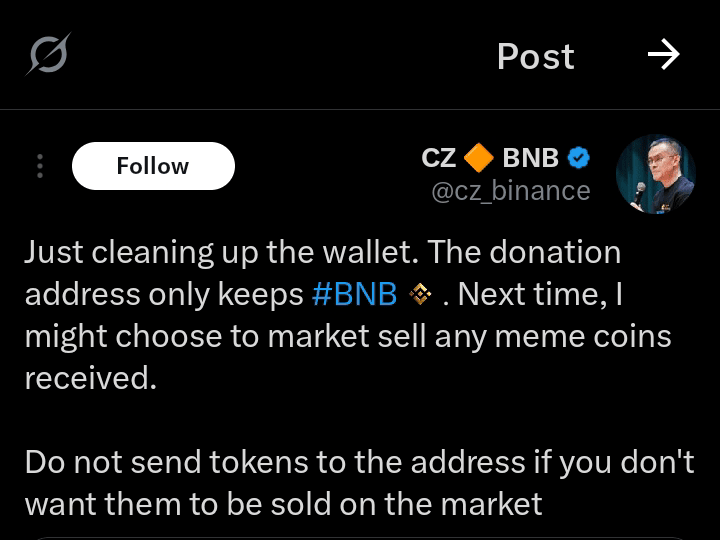Open the three-dot more options menu
Screen dimensions: 720x540
point(40,166)
